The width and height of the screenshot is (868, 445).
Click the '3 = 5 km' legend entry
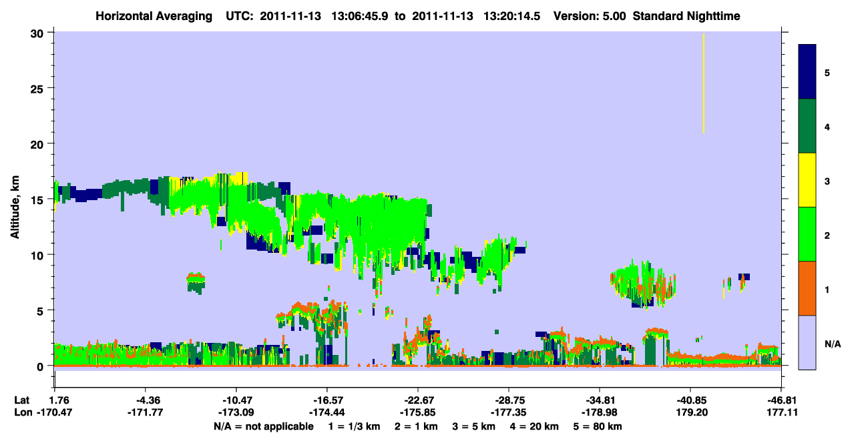473,426
